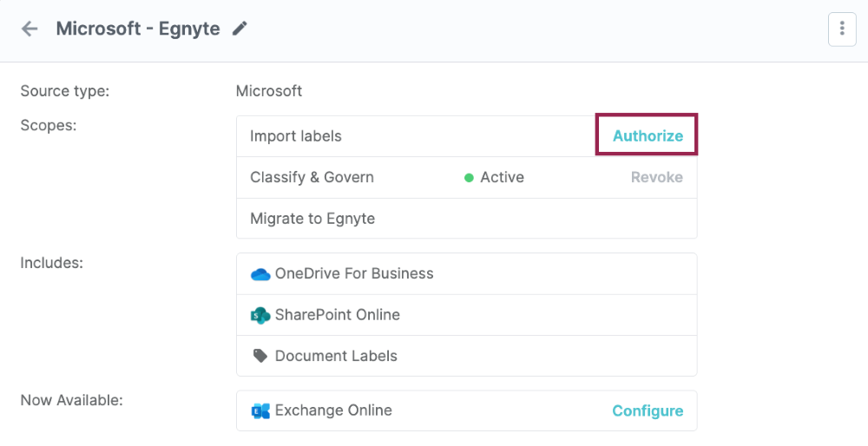Authorize the Import labels scope
868x446 pixels.
[x=648, y=136]
